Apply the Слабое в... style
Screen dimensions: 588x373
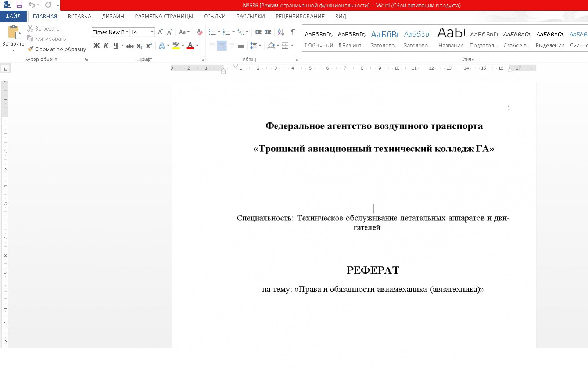(517, 39)
